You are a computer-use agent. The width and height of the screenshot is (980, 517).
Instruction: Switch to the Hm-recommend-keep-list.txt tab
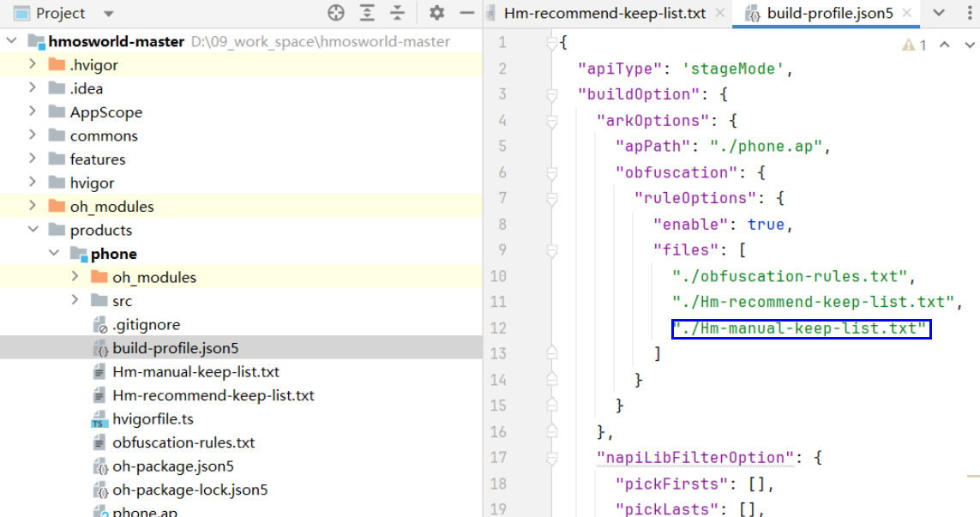click(x=604, y=13)
